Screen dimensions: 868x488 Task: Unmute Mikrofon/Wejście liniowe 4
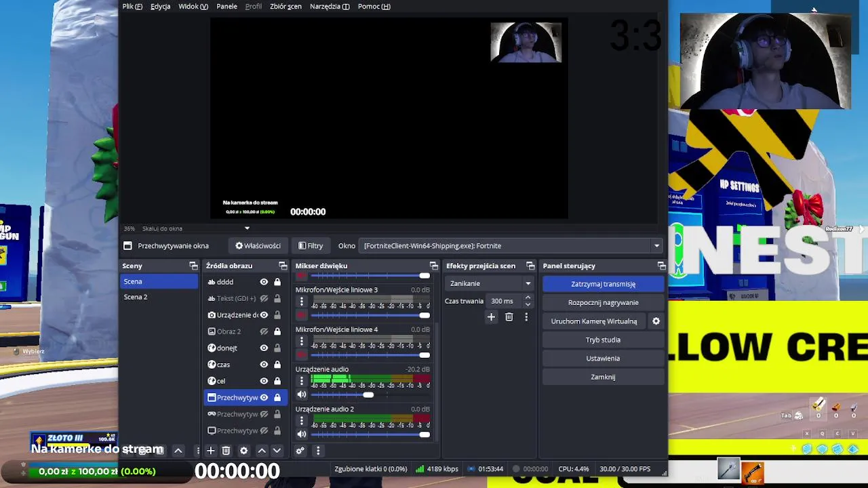302,354
